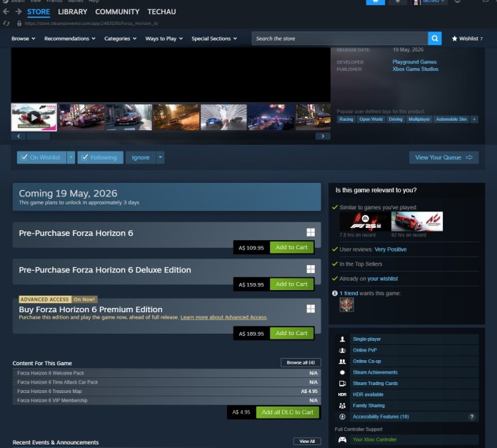Open the Single-player feature link
Viewport: 497px width, 448px height.
367,339
